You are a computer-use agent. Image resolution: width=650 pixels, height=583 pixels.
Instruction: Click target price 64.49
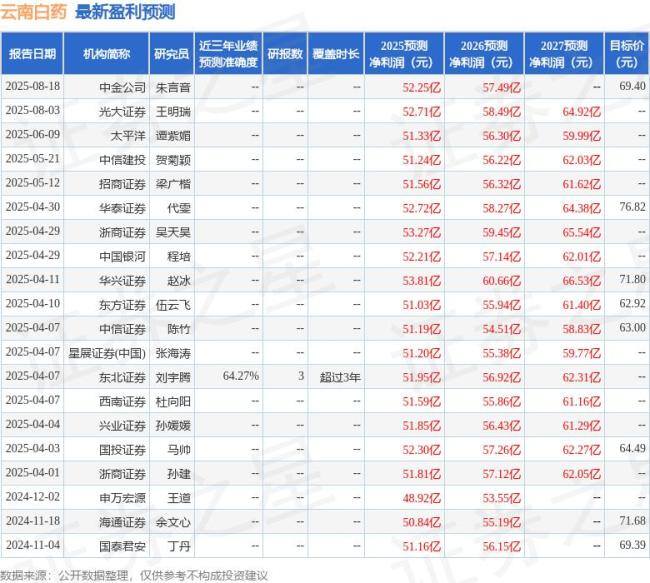point(632,449)
